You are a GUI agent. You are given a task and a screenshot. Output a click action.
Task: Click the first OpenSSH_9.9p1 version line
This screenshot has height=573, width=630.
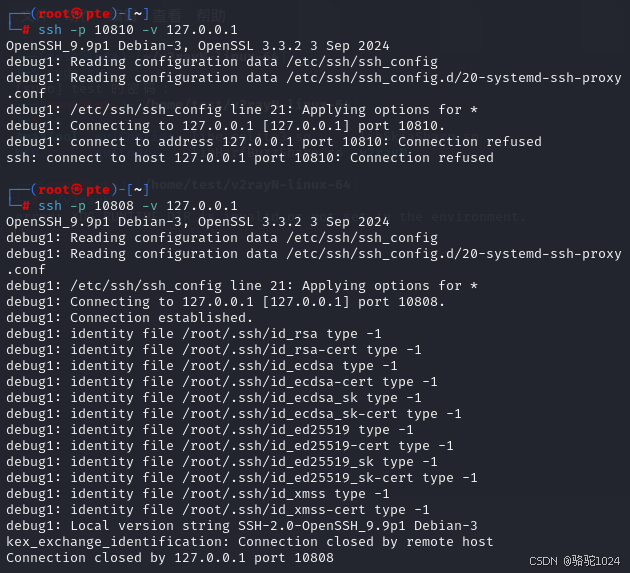point(197,46)
